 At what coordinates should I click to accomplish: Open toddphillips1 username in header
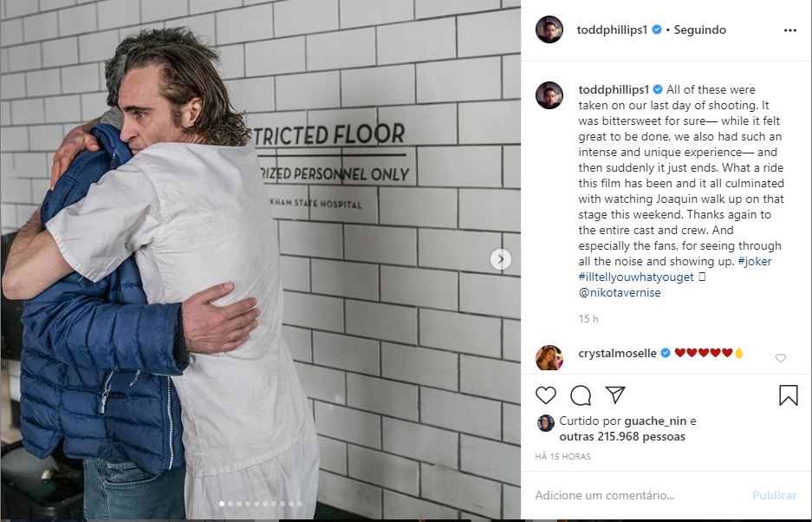[612, 30]
